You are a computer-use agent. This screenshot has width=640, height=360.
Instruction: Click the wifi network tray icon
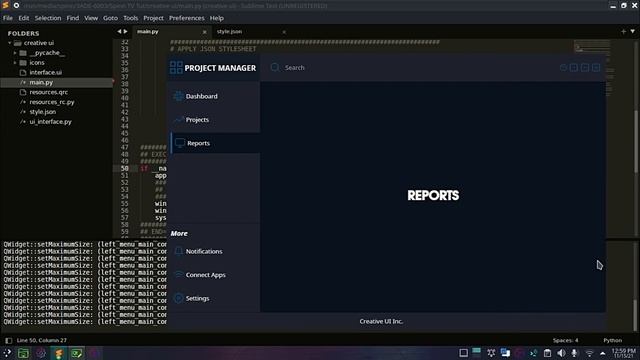pyautogui.click(x=589, y=353)
